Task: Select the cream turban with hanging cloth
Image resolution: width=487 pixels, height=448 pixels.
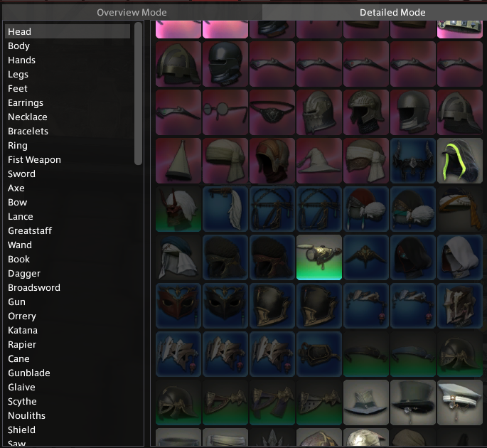Action: tap(225, 161)
